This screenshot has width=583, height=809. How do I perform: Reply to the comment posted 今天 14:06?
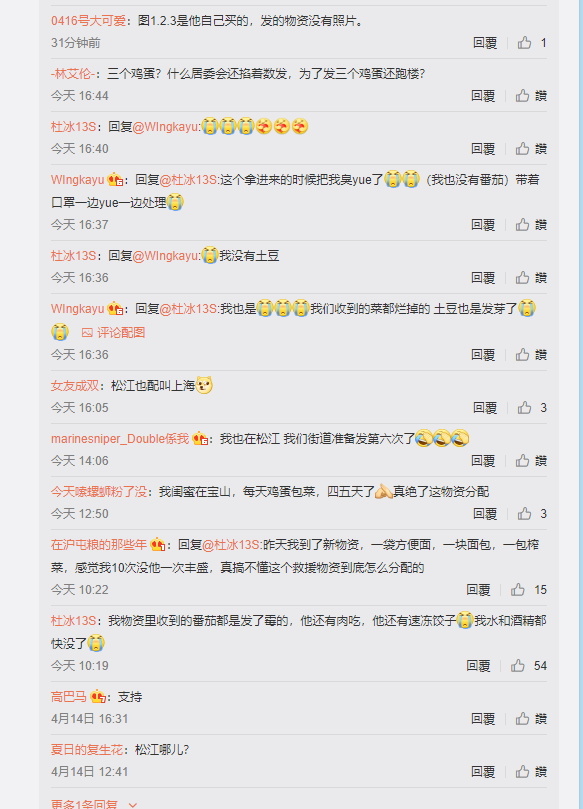[x=483, y=460]
